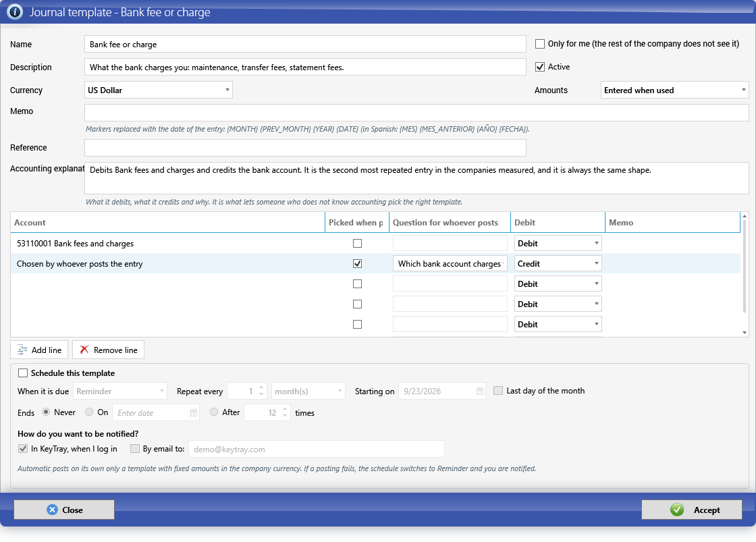Viewport: 756px width, 542px height.
Task: Click the 'Which bank account charges' question field
Action: pyautogui.click(x=450, y=264)
